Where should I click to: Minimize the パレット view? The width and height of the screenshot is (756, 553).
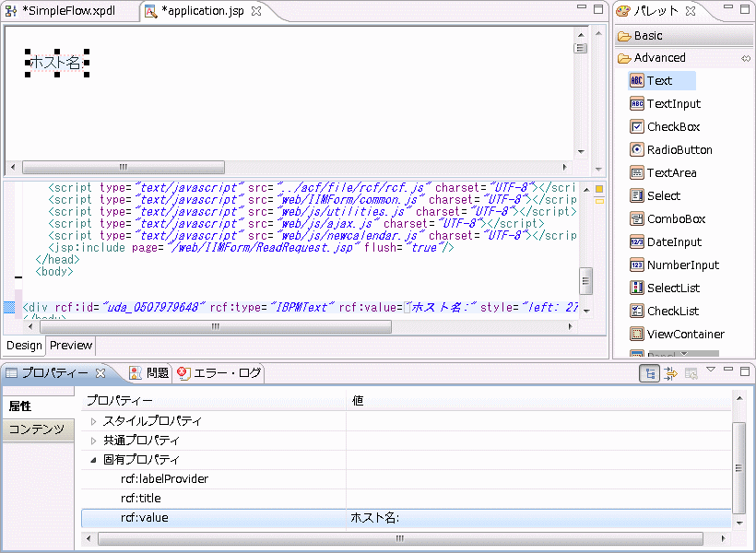(x=728, y=7)
